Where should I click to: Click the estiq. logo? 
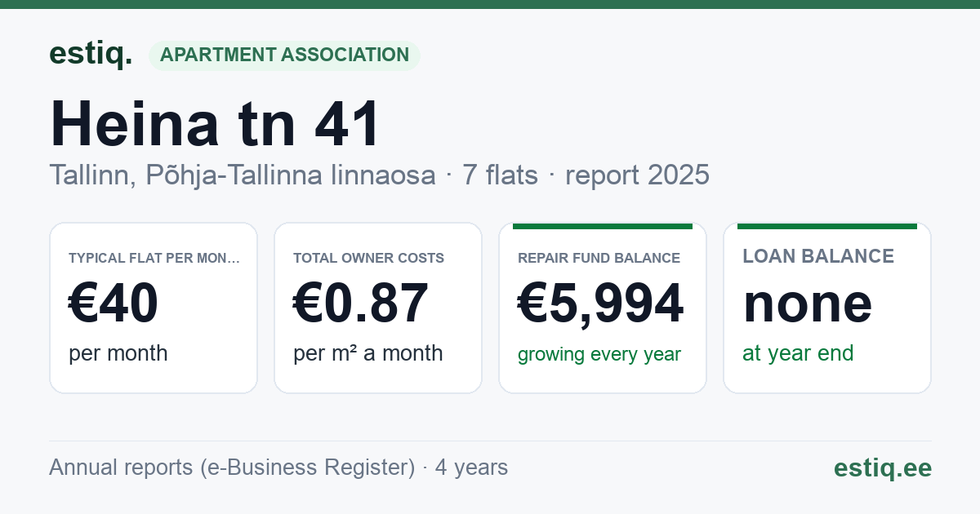91,55
